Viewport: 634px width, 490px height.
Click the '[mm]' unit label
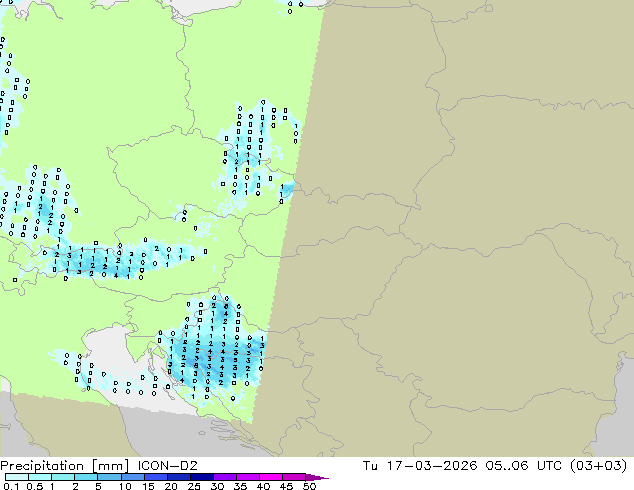(x=110, y=466)
